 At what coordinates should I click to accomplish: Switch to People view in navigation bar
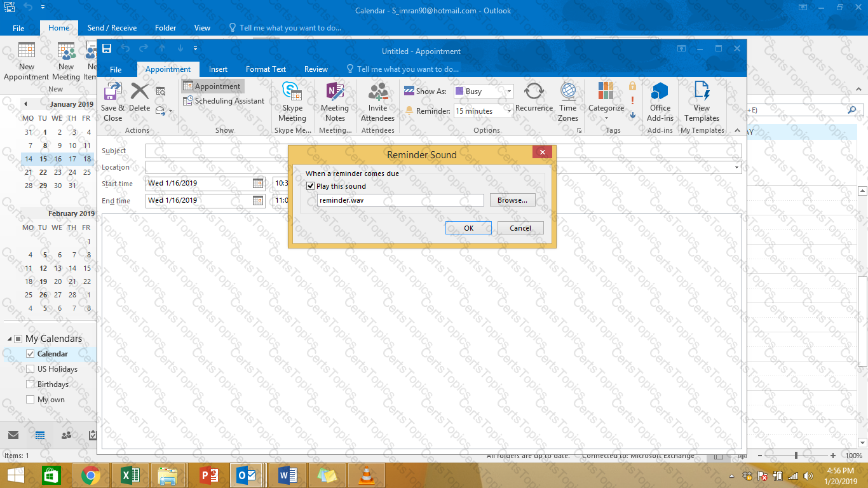[x=66, y=435]
